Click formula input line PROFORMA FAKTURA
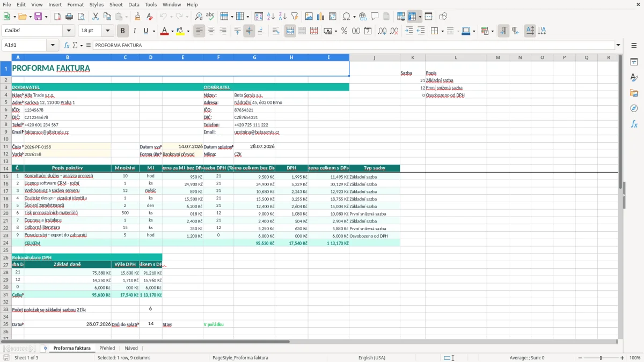The width and height of the screenshot is (644, 362). point(354,45)
